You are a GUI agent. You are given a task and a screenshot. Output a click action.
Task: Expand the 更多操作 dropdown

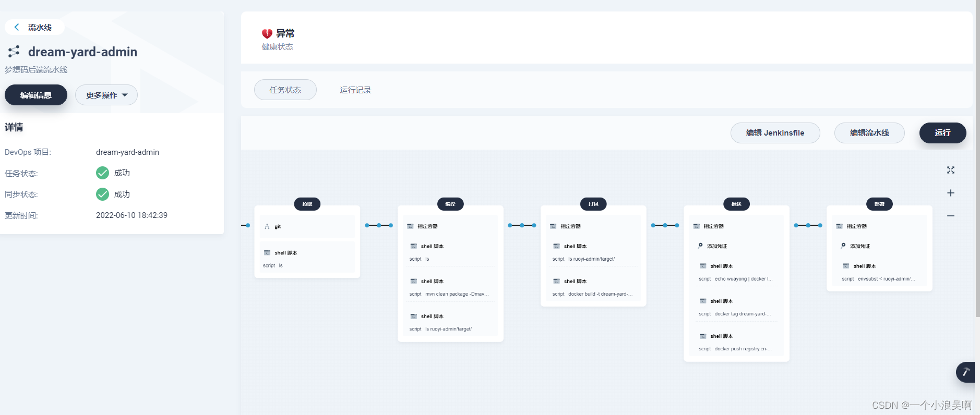click(106, 95)
